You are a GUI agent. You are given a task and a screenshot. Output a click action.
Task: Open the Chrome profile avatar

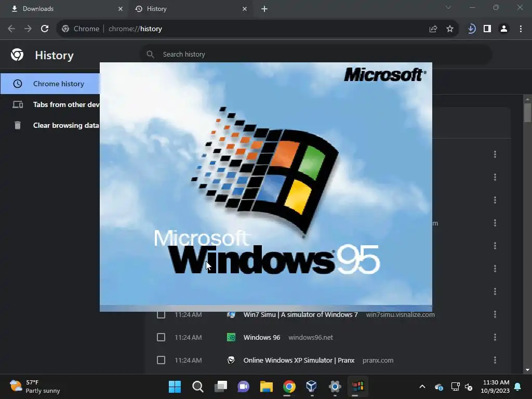point(504,29)
